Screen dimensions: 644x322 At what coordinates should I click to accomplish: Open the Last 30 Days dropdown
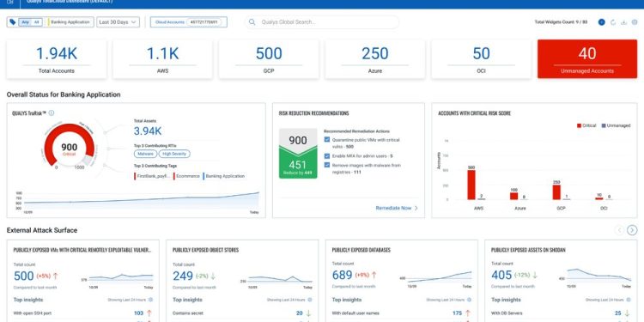pyautogui.click(x=118, y=22)
